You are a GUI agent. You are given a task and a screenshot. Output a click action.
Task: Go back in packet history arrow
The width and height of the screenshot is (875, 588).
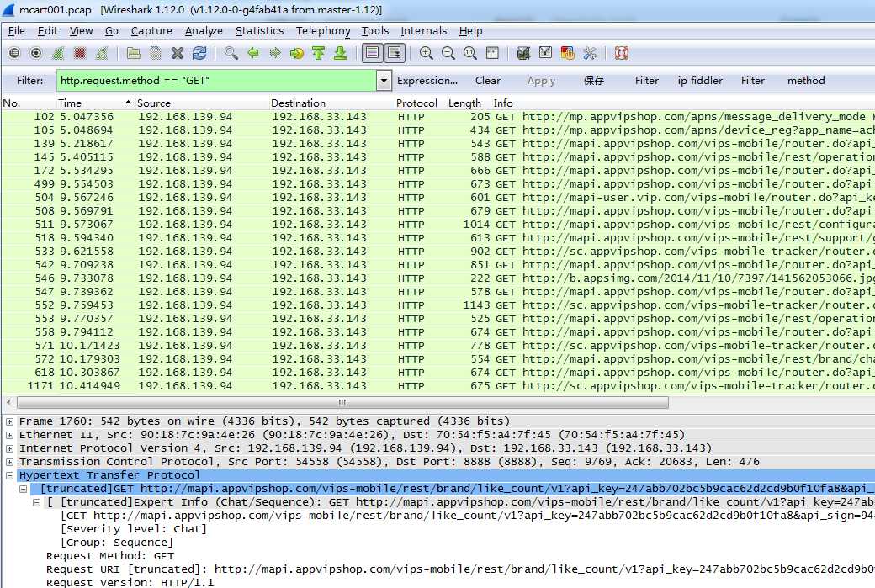click(252, 53)
